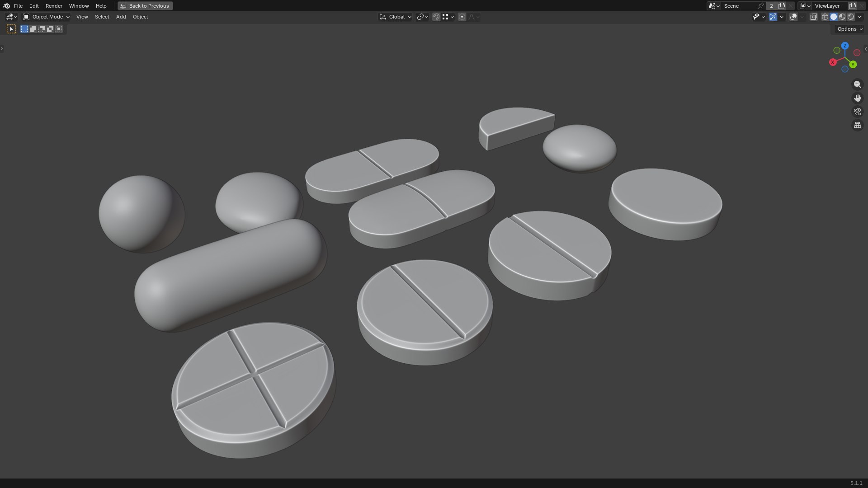Choose Subtract existing selection mode
The height and width of the screenshot is (488, 868).
point(42,29)
